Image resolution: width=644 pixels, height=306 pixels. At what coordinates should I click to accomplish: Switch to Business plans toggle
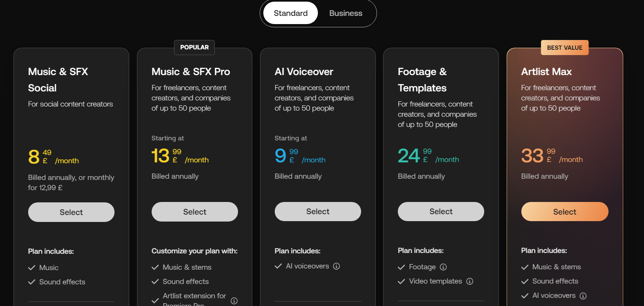tap(346, 13)
